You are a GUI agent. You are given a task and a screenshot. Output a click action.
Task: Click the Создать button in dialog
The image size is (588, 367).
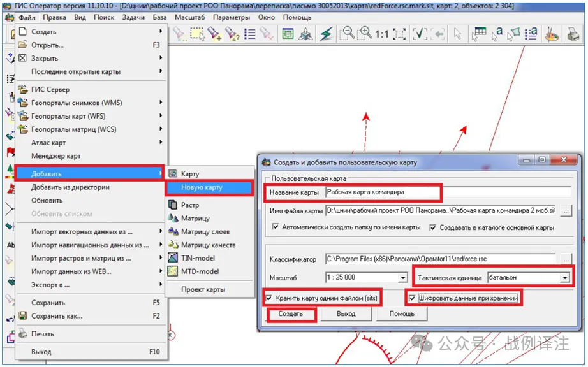[x=291, y=314]
